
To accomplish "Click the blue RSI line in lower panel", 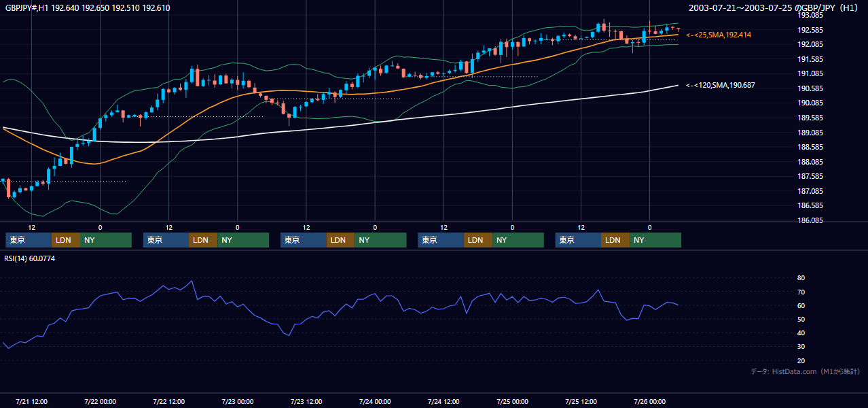I will tap(340, 310).
